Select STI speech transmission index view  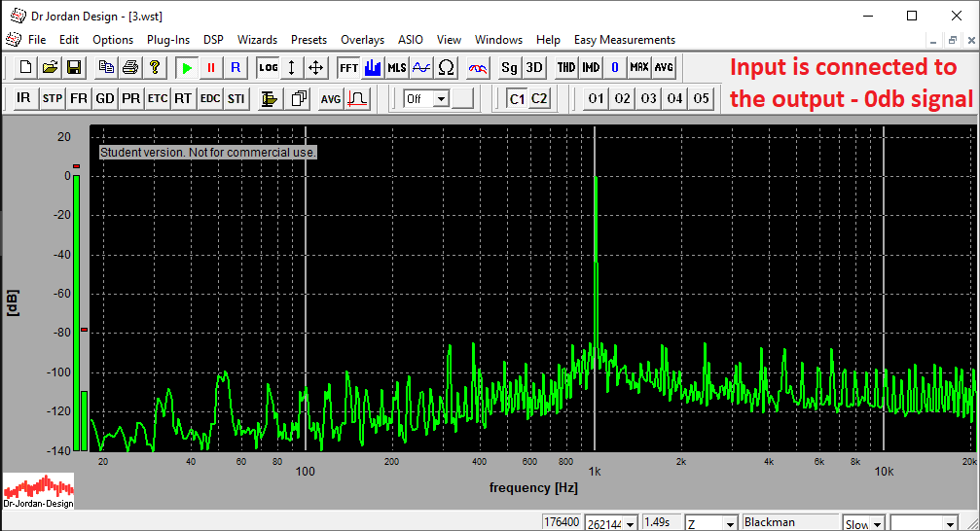point(236,98)
